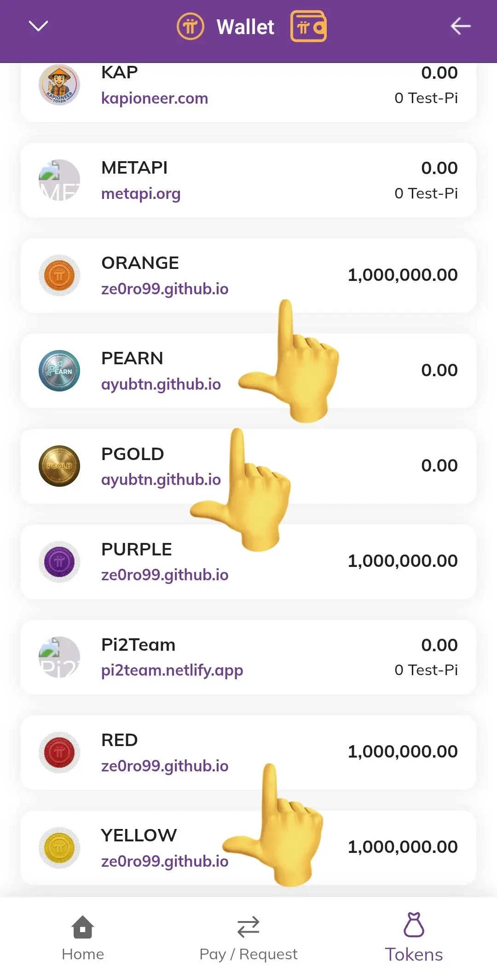The width and height of the screenshot is (497, 980).
Task: Open the kapioneer.com link
Action: (155, 98)
